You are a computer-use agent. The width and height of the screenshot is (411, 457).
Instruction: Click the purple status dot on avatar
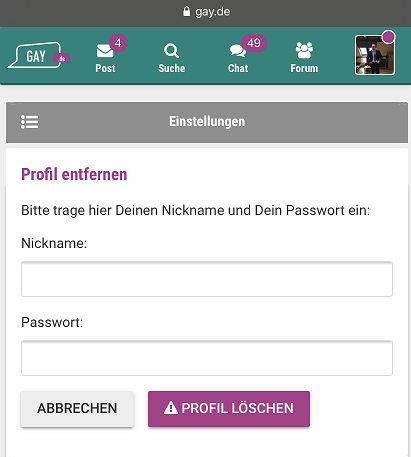click(388, 37)
